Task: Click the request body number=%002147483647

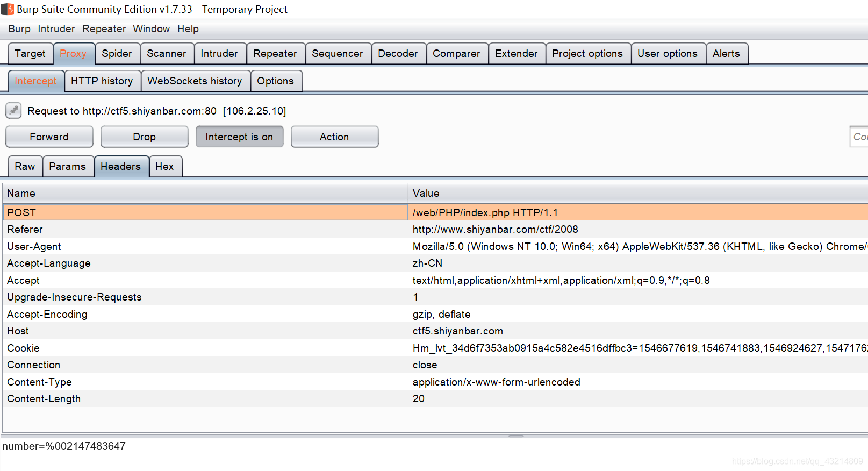Action: tap(64, 446)
